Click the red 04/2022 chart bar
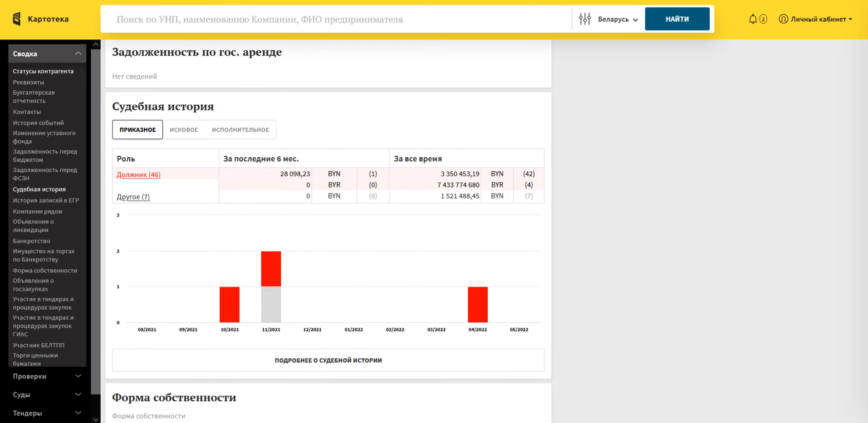Screen dimensions: 868x423 point(478,304)
